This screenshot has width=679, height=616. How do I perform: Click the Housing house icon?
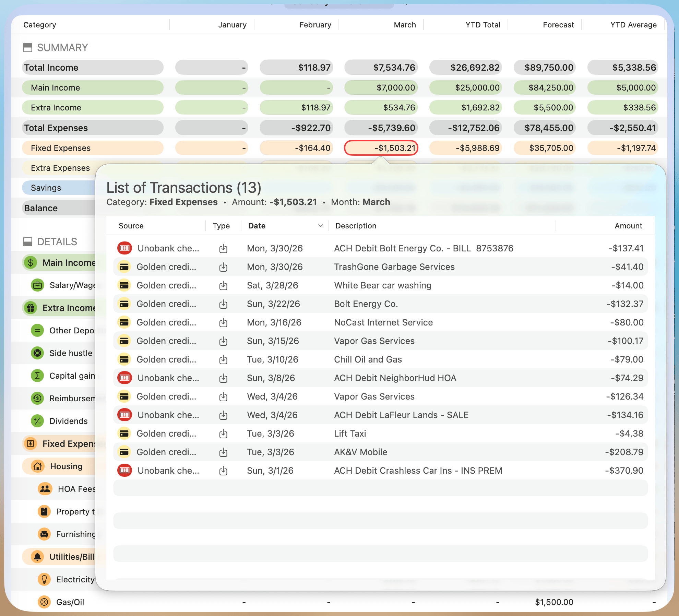pos(38,466)
